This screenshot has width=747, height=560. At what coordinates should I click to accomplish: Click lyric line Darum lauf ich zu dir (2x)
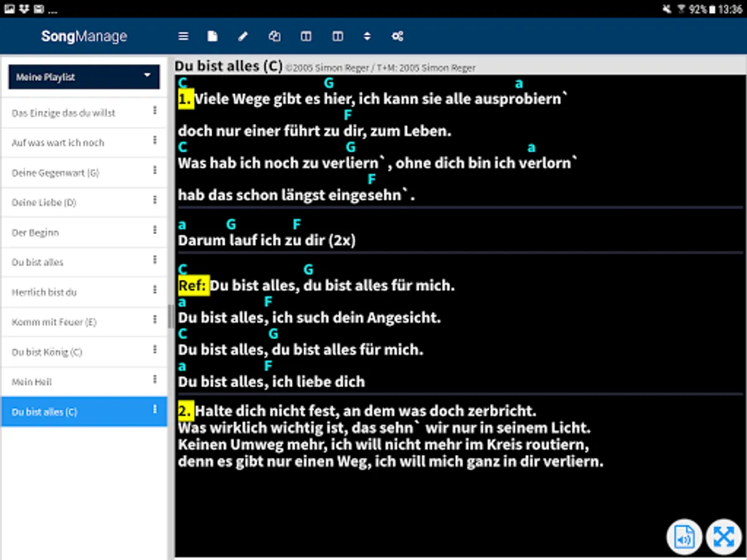click(x=266, y=241)
